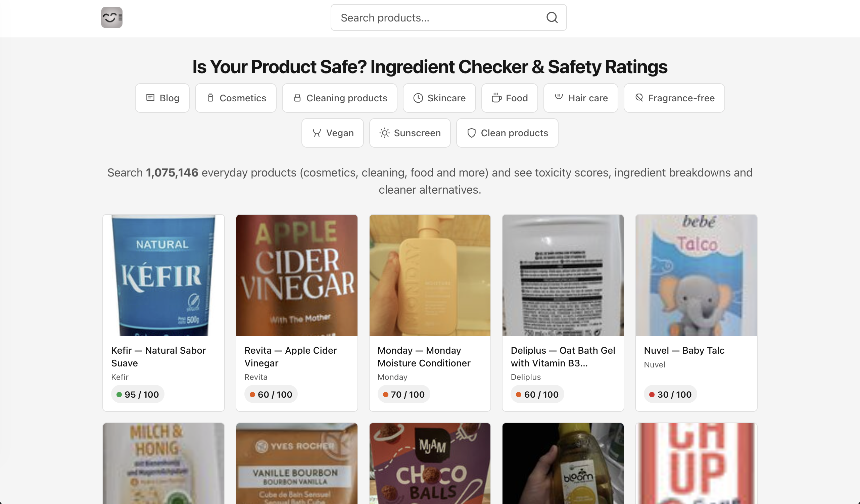Image resolution: width=860 pixels, height=504 pixels.
Task: Open the Hair care category
Action: coord(580,98)
